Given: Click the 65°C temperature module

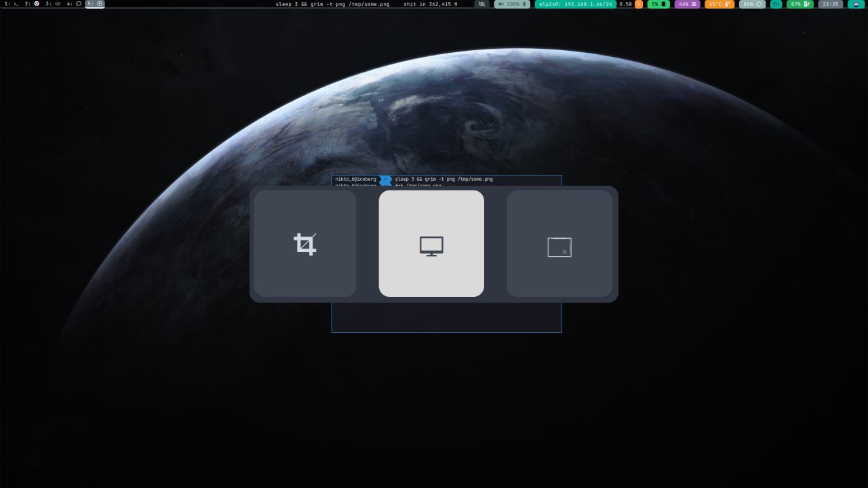Looking at the screenshot, I should 719,4.
